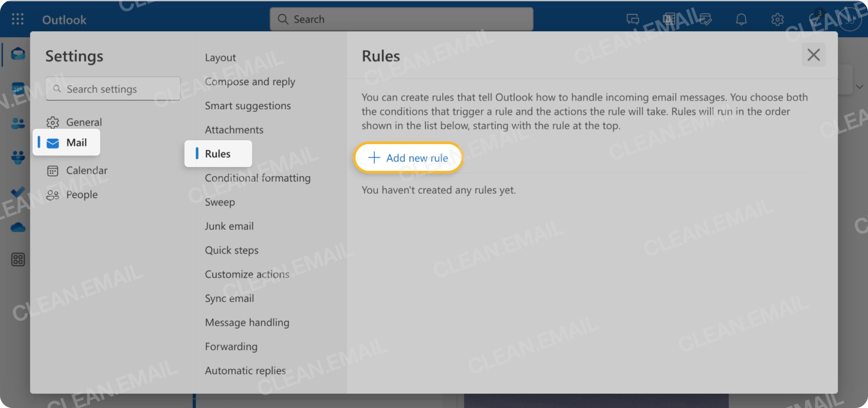Click inside the Search settings field
The width and height of the screenshot is (868, 408).
(113, 89)
